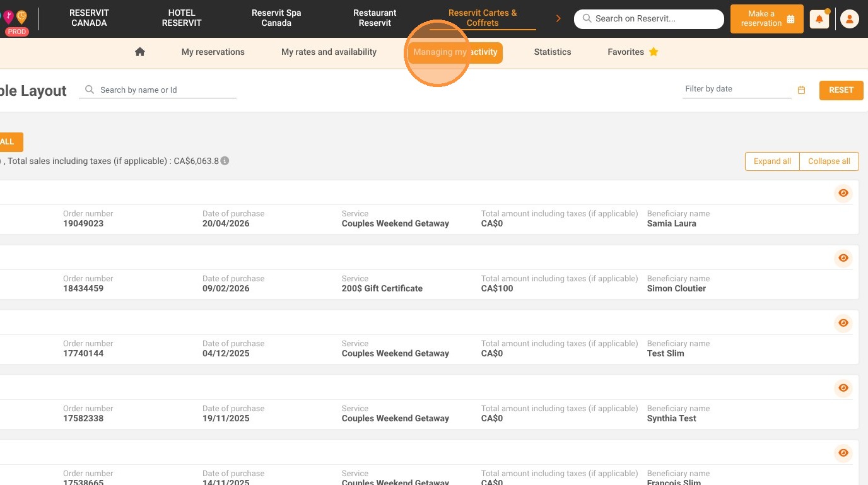Select Reservit Cartes & Coffrets tab

(483, 18)
